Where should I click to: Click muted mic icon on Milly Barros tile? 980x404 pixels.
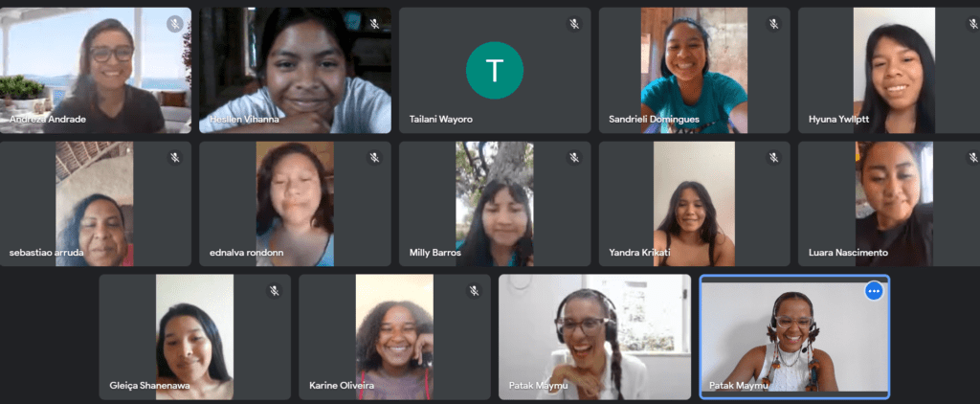tap(574, 158)
